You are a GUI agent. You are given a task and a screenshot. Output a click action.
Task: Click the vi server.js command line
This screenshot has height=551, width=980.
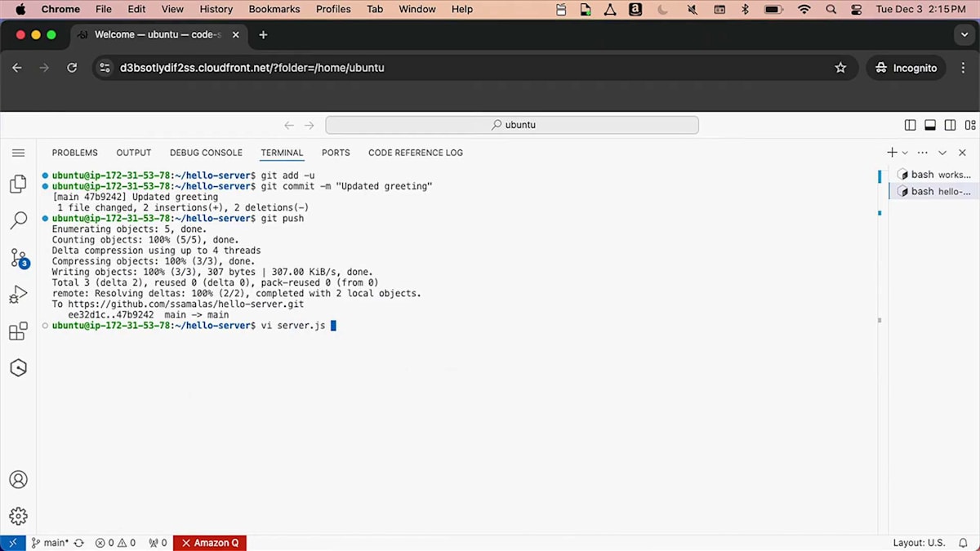[x=293, y=326]
